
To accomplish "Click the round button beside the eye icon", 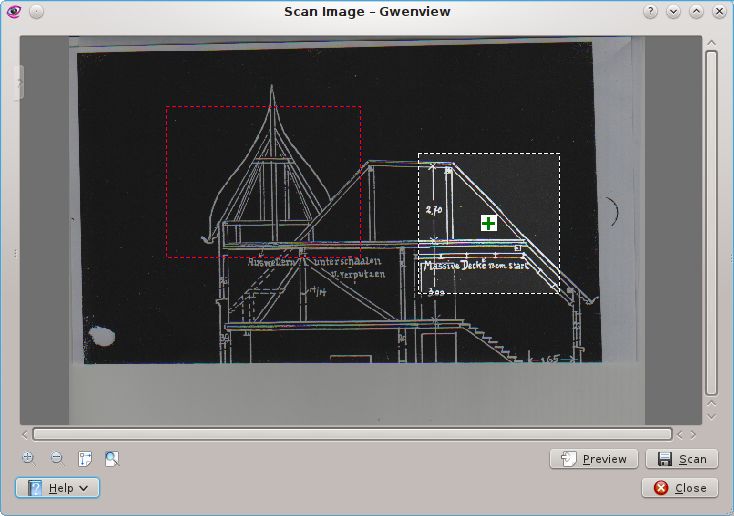I will click(x=37, y=11).
